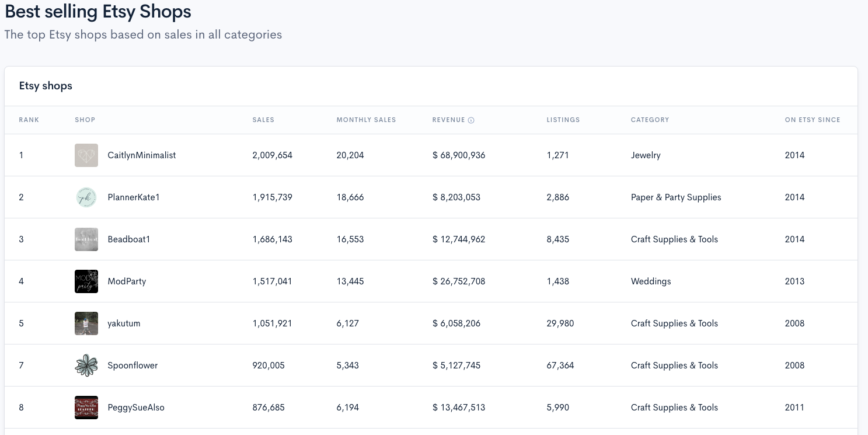This screenshot has width=868, height=435.
Task: Open the ModParty shop name link
Action: 127,281
